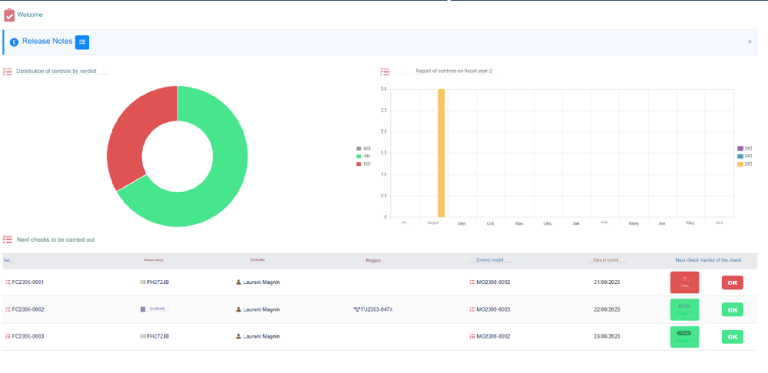Screen dimensions: 768x373
Task: Click date 22/08/2023 cell
Action: pyautogui.click(x=607, y=309)
